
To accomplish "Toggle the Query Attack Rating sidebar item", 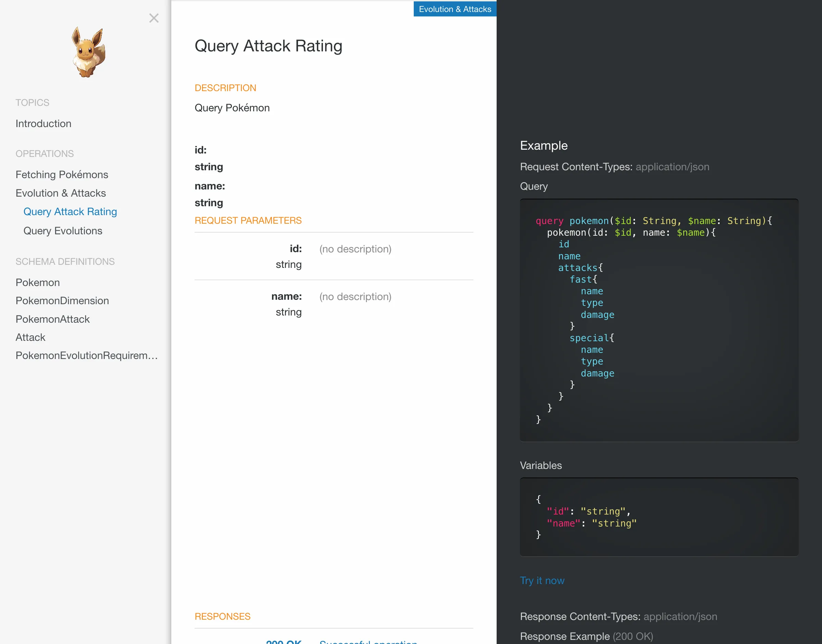I will pos(71,212).
